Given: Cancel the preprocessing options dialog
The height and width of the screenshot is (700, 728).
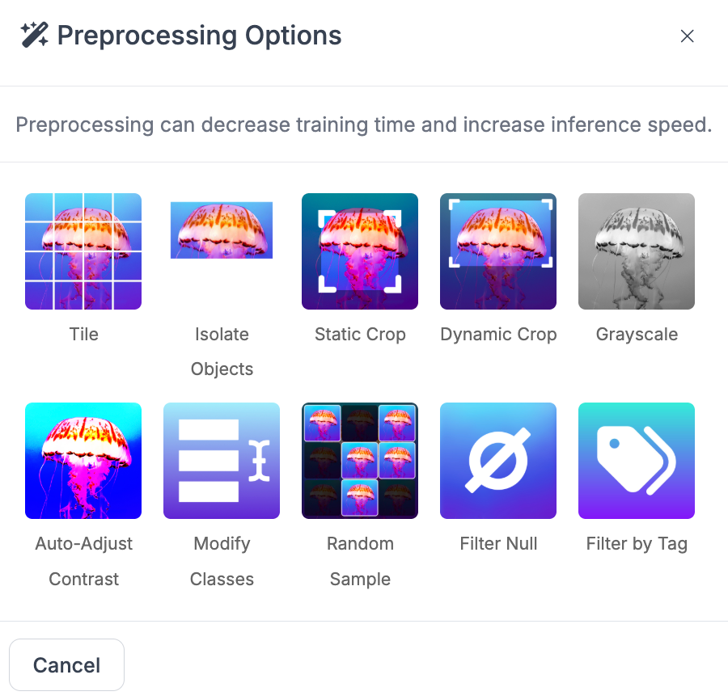Looking at the screenshot, I should click(67, 664).
